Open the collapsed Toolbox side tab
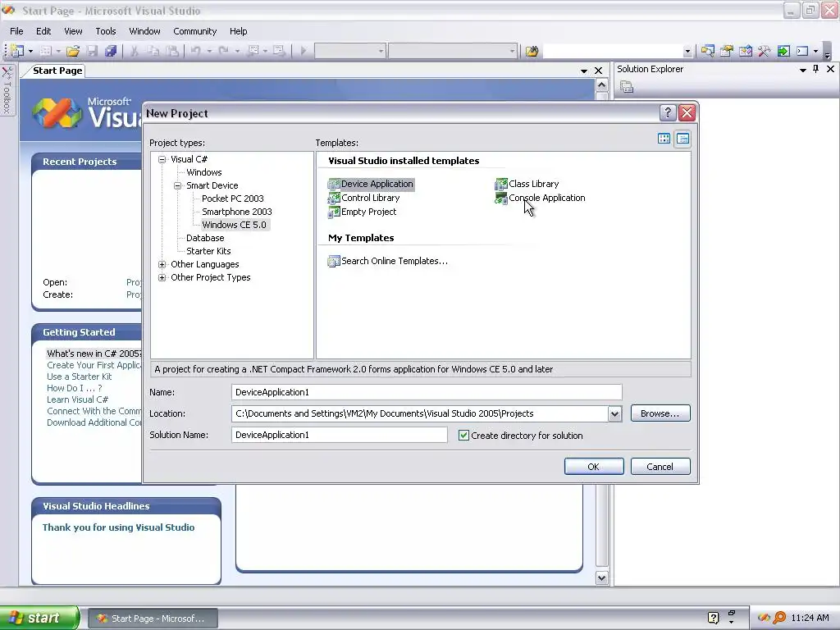The height and width of the screenshot is (630, 840). 7,90
